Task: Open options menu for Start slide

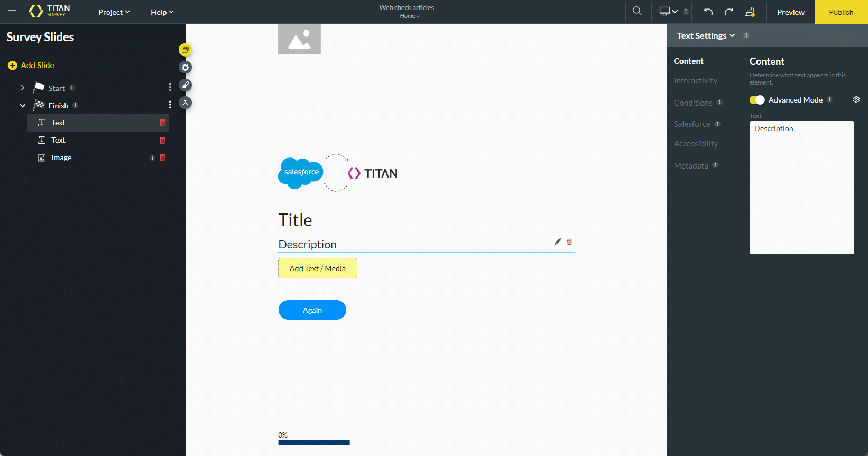Action: coord(170,87)
